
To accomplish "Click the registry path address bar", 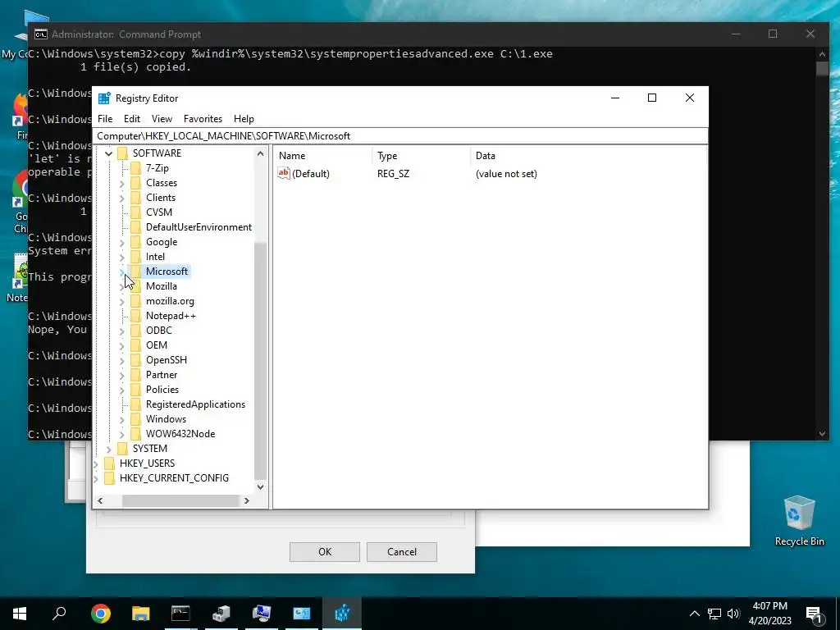I will point(400,136).
